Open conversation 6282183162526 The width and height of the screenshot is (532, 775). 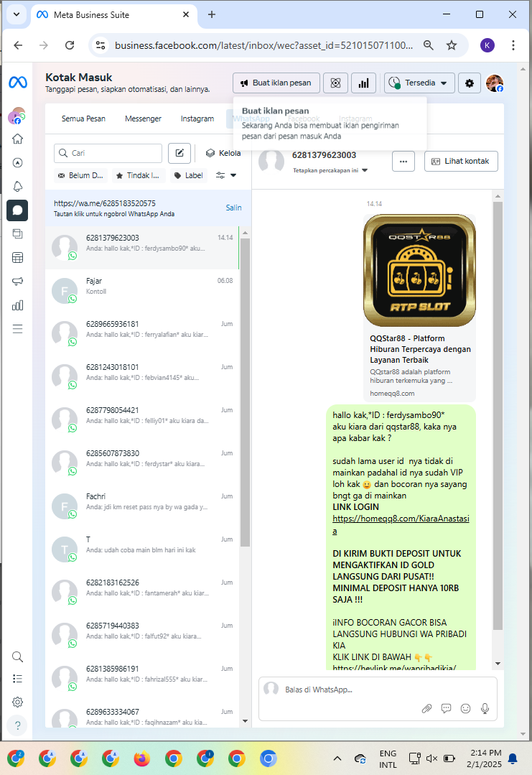tap(142, 592)
